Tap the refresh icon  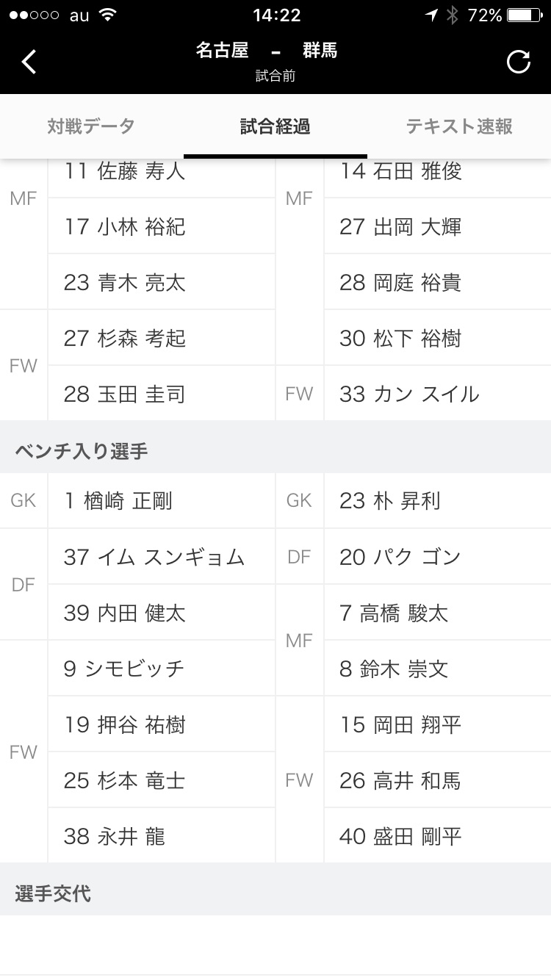pyautogui.click(x=518, y=62)
